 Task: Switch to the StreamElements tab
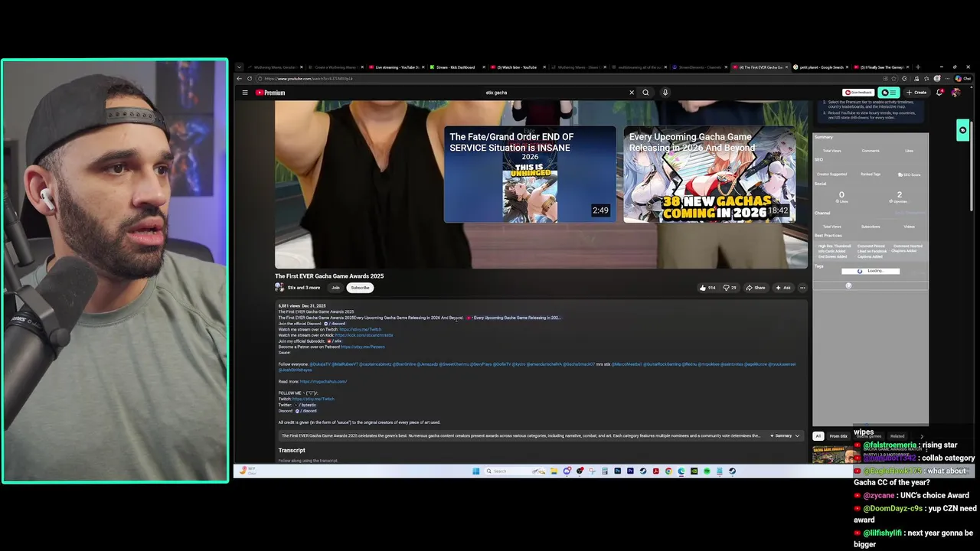[x=700, y=67]
